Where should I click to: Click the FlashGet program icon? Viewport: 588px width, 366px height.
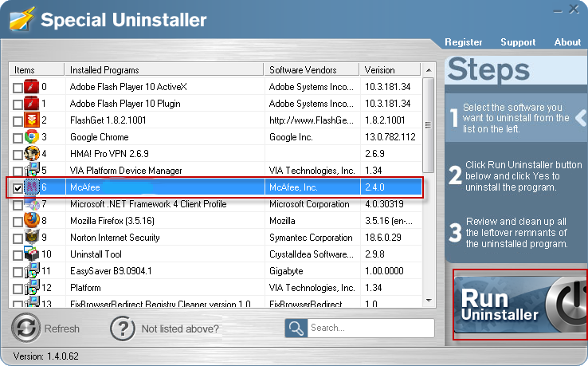pos(32,120)
